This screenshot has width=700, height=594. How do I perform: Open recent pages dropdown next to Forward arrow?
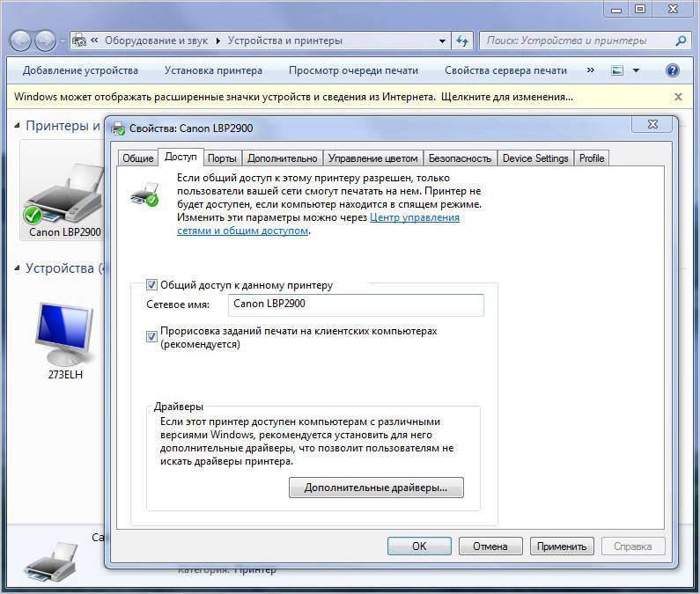pos(62,41)
